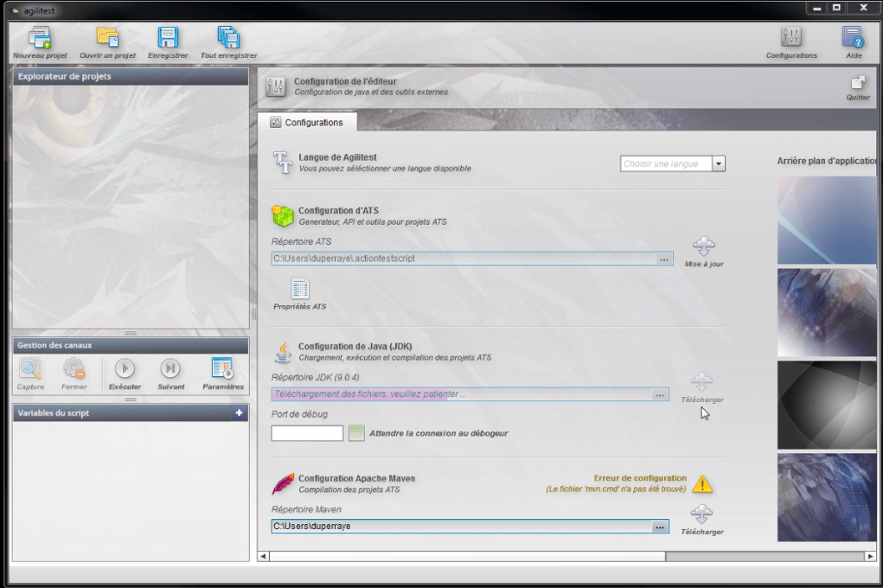Click the Paramètres channel icon
The width and height of the screenshot is (883, 588).
(222, 369)
